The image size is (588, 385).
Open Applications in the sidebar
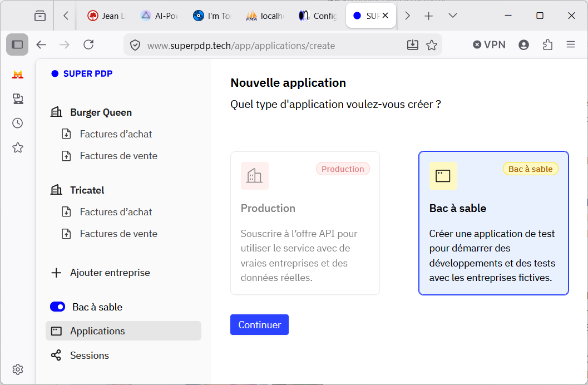[x=123, y=330]
